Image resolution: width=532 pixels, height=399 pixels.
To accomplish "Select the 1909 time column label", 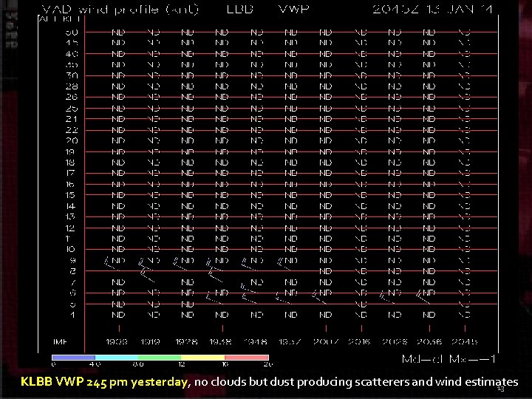I will pyautogui.click(x=117, y=341).
